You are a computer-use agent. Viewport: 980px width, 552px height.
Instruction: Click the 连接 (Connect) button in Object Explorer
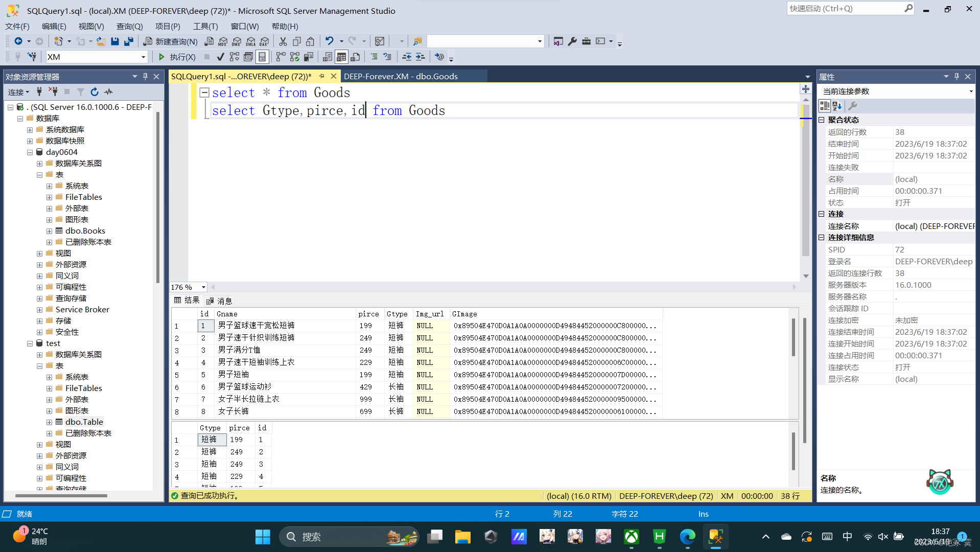(x=17, y=92)
